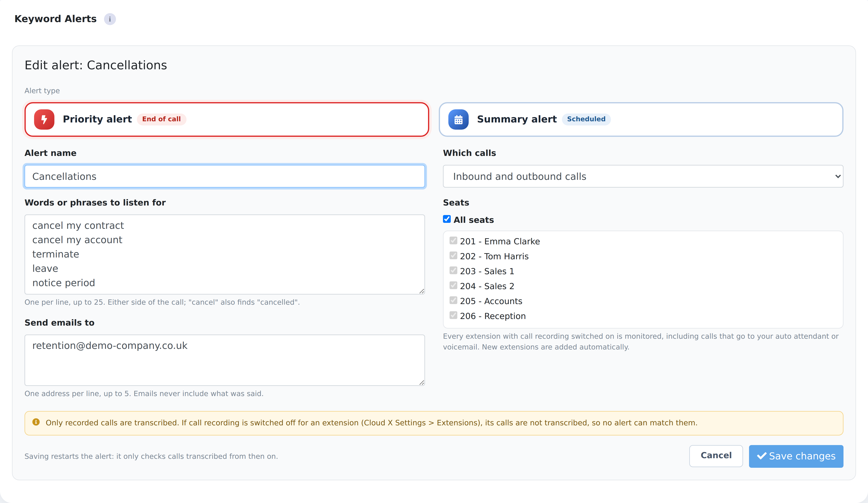The image size is (868, 503).
Task: Open the Which calls dropdown
Action: [643, 176]
